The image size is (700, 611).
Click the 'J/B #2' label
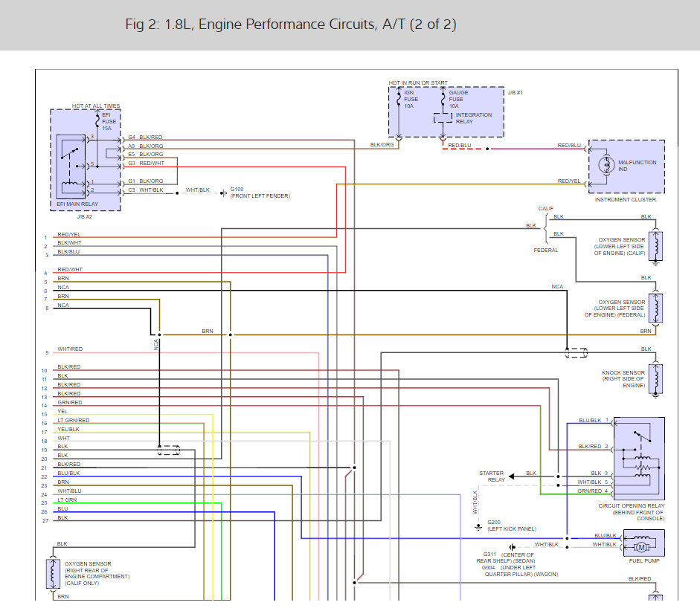pyautogui.click(x=84, y=217)
